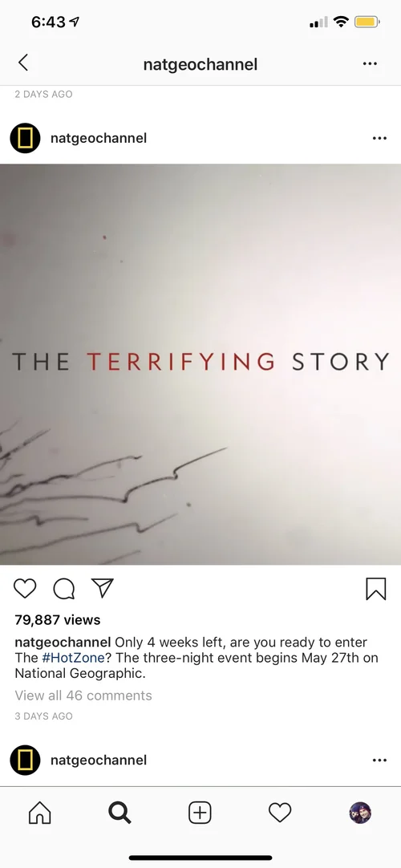Open the more options menu in the top header
Viewport: 401px width, 868px height.
(x=370, y=63)
